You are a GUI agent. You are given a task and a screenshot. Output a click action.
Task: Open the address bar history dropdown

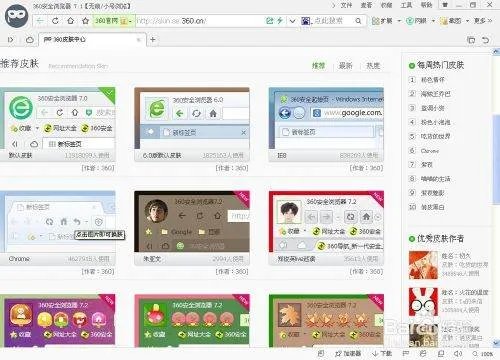tap(292, 21)
